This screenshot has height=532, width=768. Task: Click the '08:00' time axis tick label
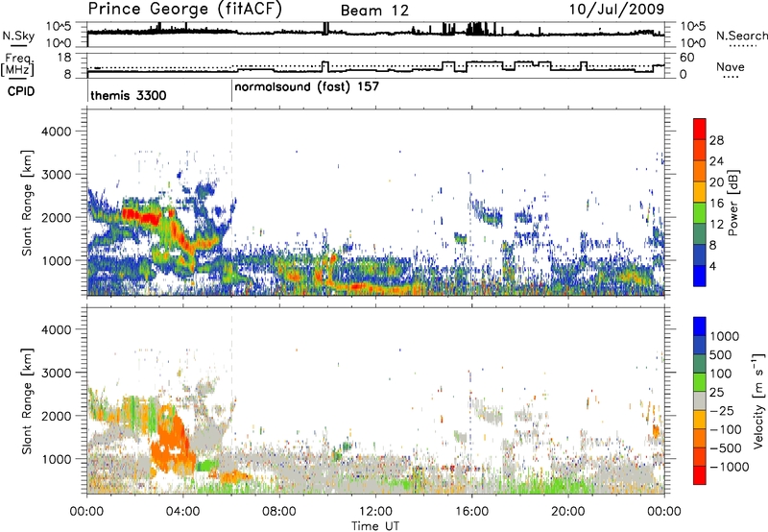point(278,512)
